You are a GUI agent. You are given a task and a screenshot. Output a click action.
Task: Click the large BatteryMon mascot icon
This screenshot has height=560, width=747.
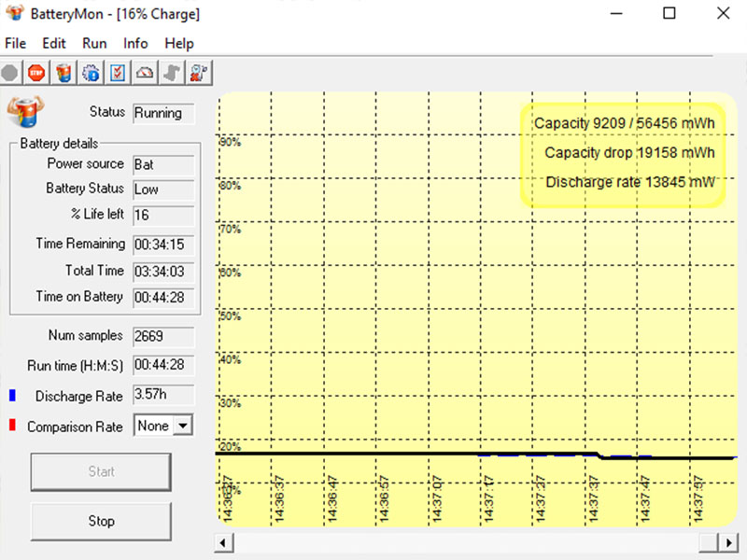(x=25, y=112)
